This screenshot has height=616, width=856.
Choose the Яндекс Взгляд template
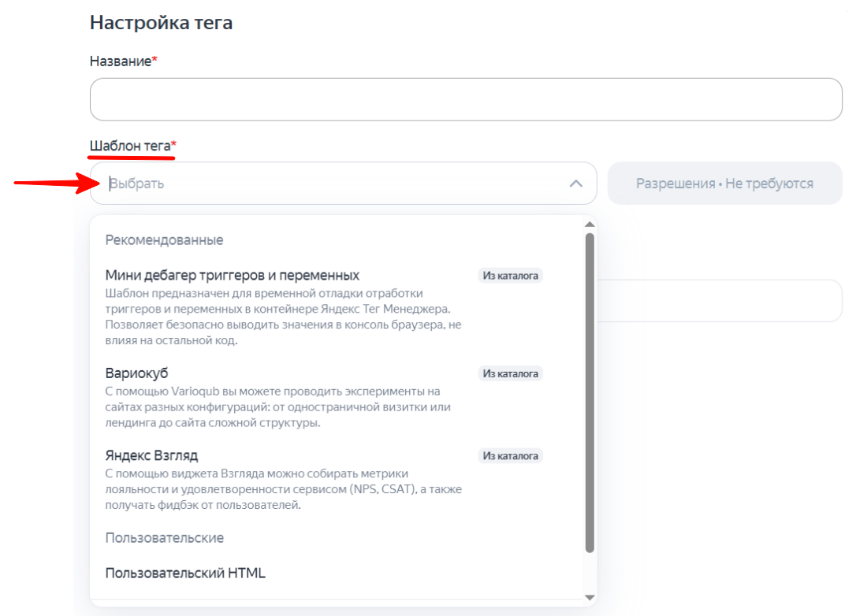(x=151, y=455)
